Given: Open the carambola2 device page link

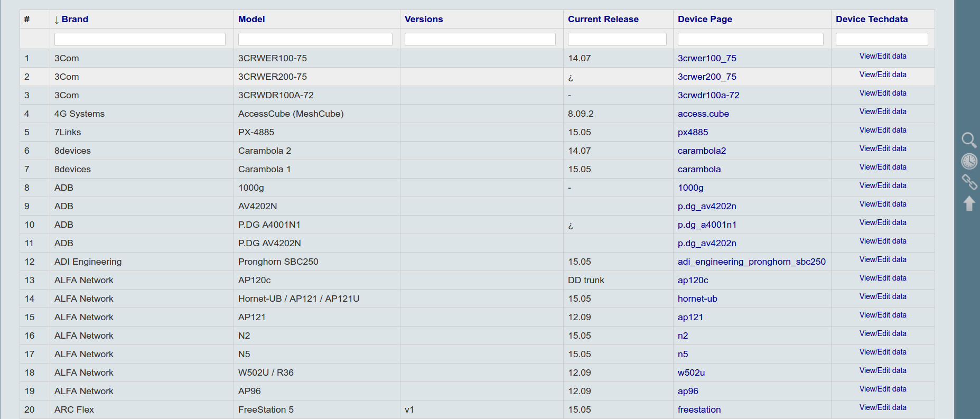Looking at the screenshot, I should pyautogui.click(x=702, y=151).
